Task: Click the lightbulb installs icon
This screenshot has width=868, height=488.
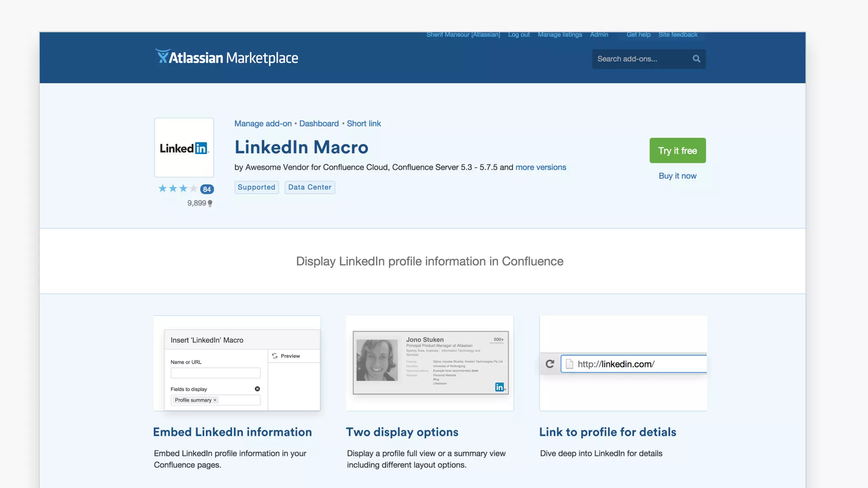Action: click(210, 203)
